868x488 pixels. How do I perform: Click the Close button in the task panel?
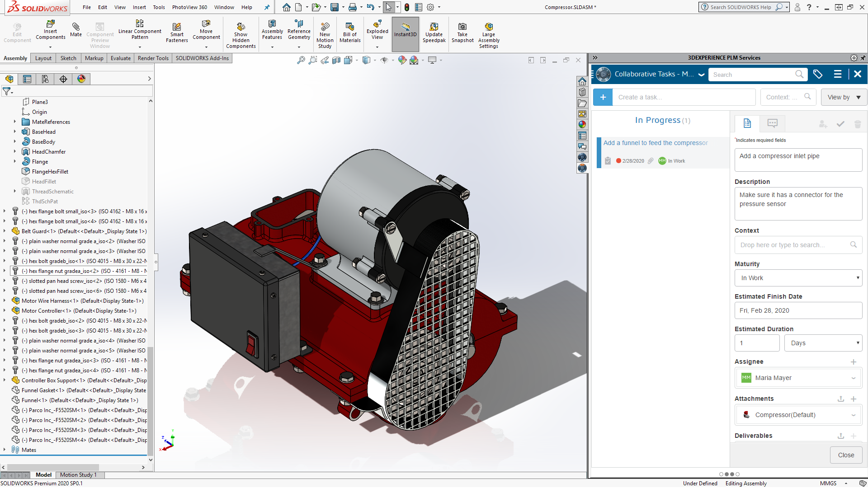846,455
